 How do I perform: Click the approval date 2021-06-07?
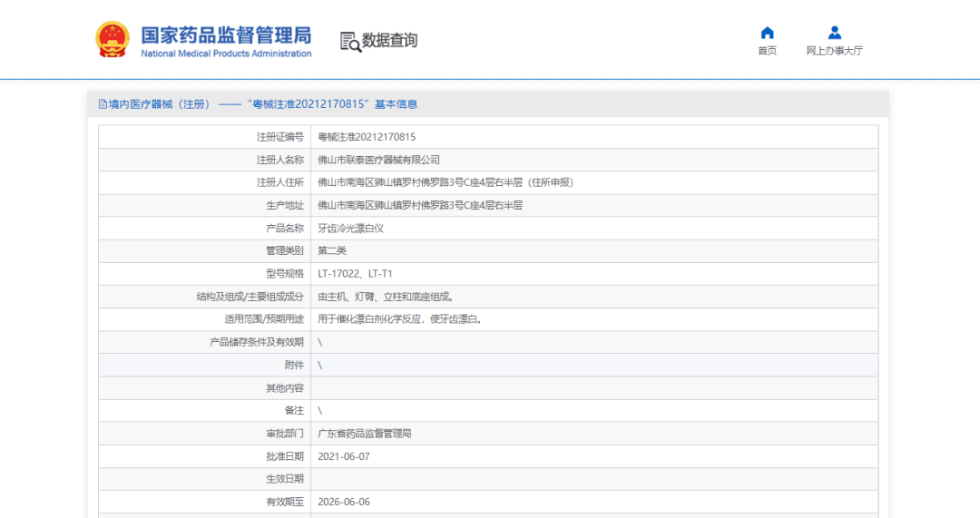(x=344, y=456)
